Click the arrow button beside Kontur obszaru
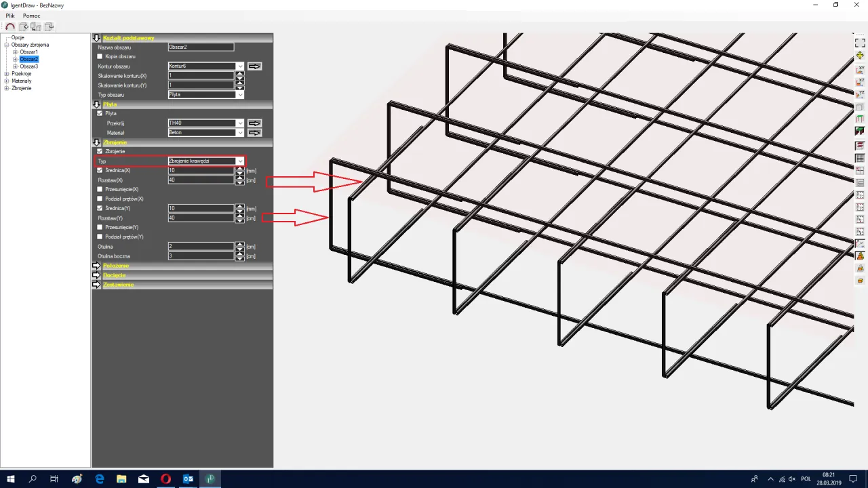The height and width of the screenshot is (488, 868). tap(254, 66)
